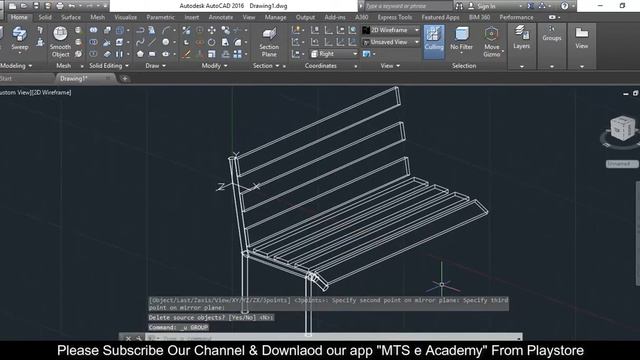Select the Rotate tool in Modify panel
The image size is (640, 360).
click(211, 42)
